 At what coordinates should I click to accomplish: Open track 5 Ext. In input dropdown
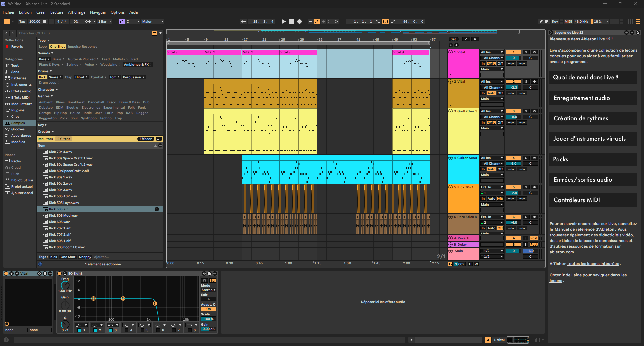click(x=492, y=187)
